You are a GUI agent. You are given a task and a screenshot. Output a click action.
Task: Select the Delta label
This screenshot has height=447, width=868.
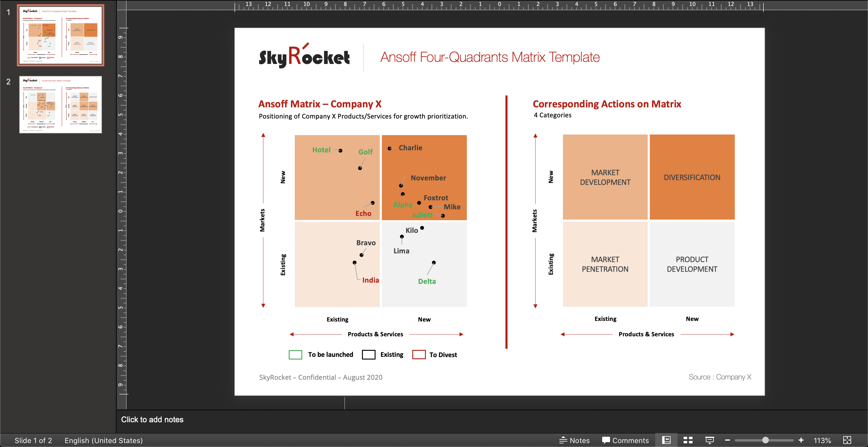(x=427, y=281)
